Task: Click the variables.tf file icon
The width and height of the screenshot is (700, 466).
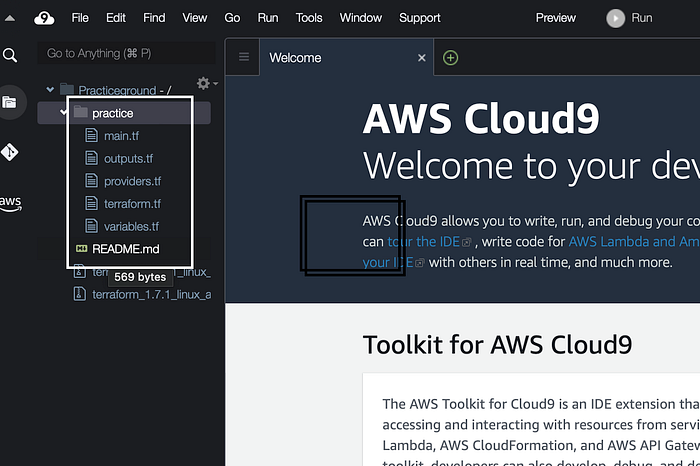Action: tap(92, 226)
